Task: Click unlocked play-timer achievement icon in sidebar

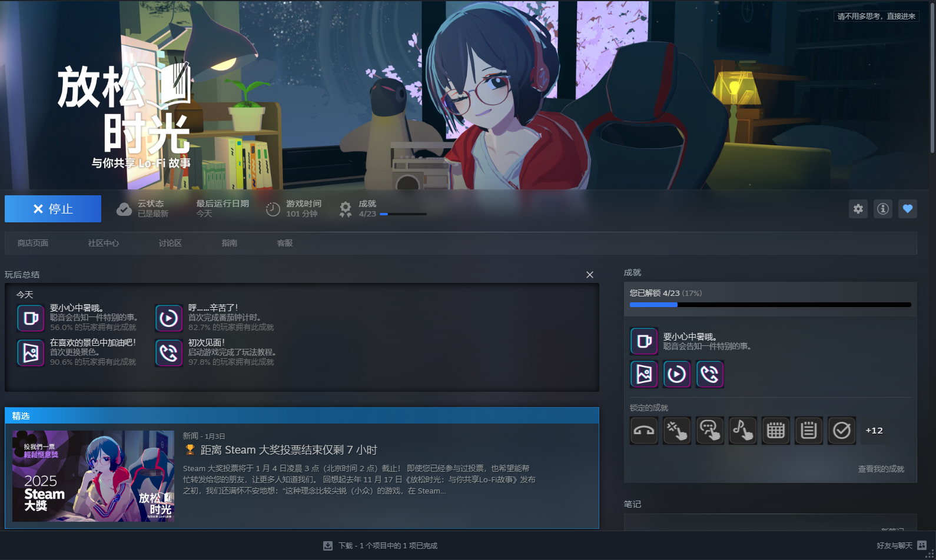Action: 677,374
